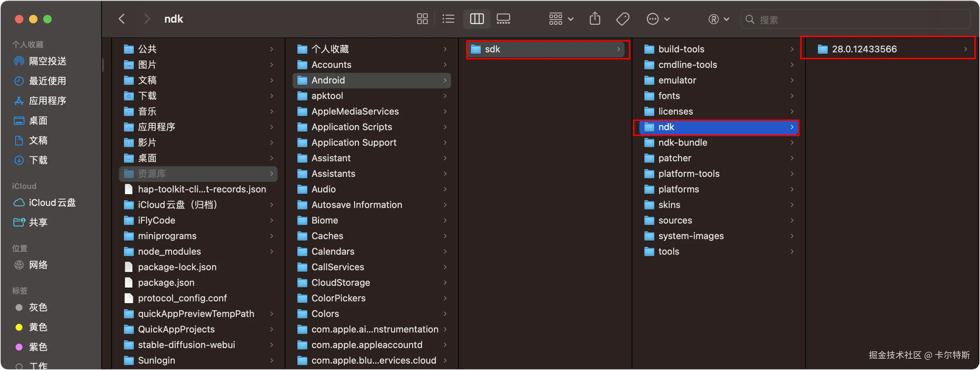The image size is (980, 370).
Task: Select the miniprograms folder
Action: pos(198,236)
